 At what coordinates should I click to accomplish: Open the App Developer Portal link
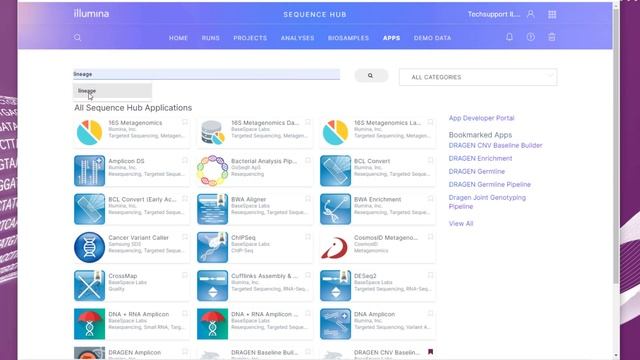coord(481,118)
